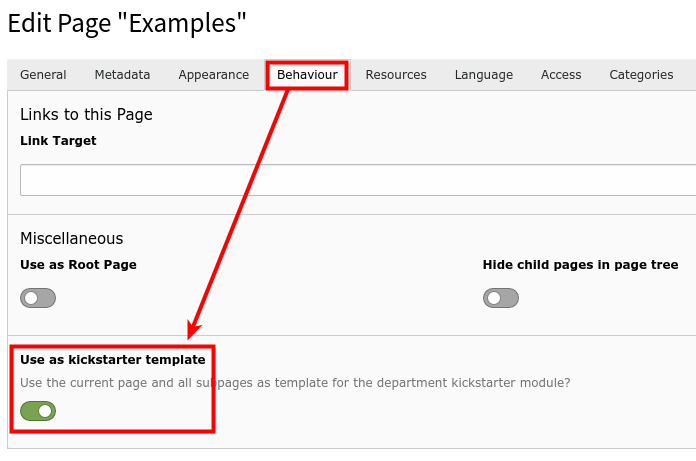This screenshot has height=461, width=696.
Task: Switch to the Access tab
Action: [x=561, y=75]
